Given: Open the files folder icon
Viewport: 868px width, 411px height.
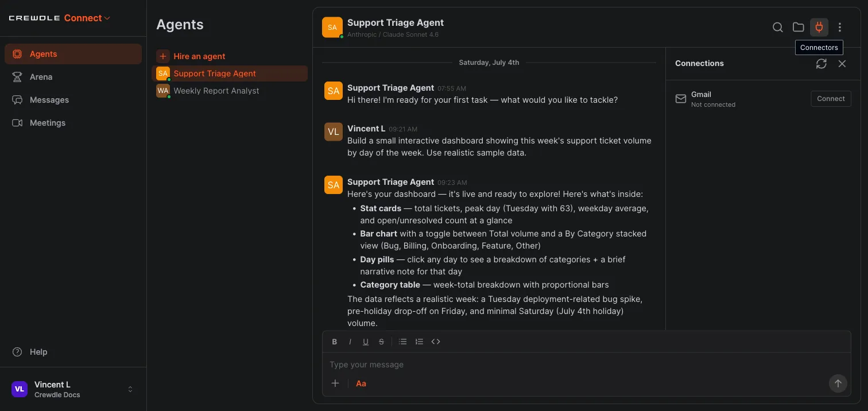Looking at the screenshot, I should click(x=799, y=27).
